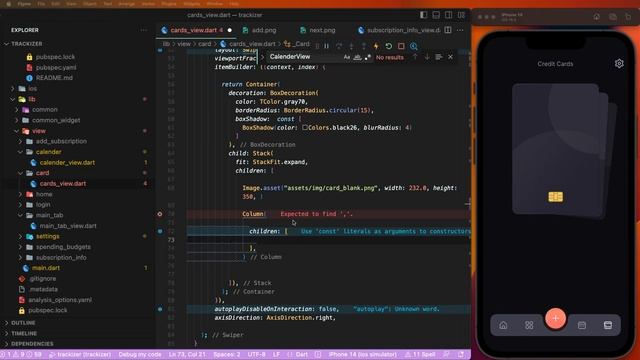640x360 pixels.
Task: Split the editor to the right
Action: coord(448,30)
